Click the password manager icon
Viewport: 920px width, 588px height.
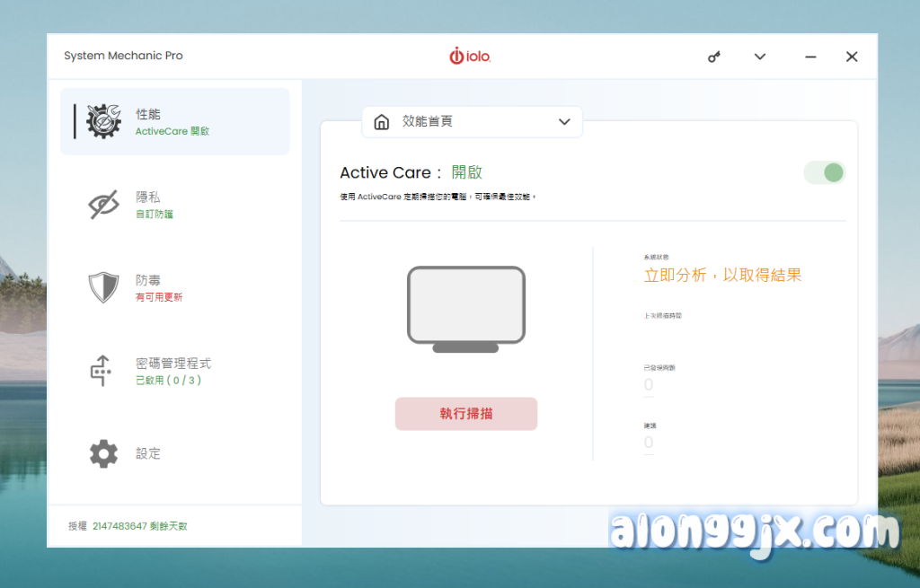pyautogui.click(x=102, y=371)
